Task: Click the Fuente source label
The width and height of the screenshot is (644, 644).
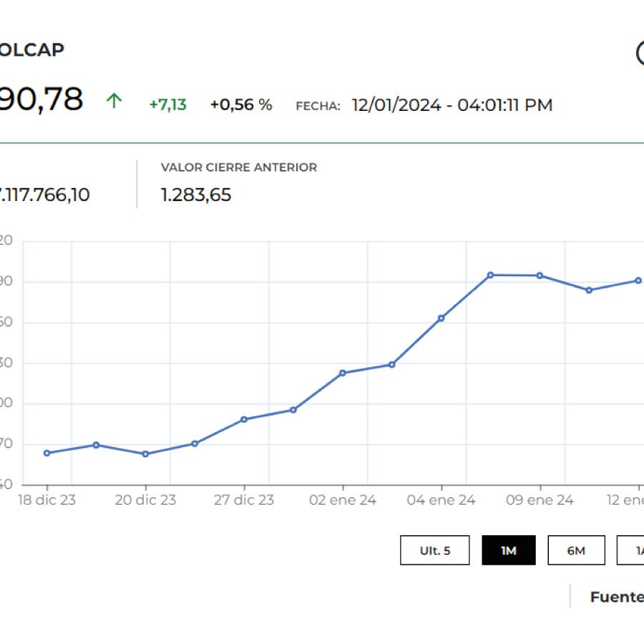Action: point(617,597)
